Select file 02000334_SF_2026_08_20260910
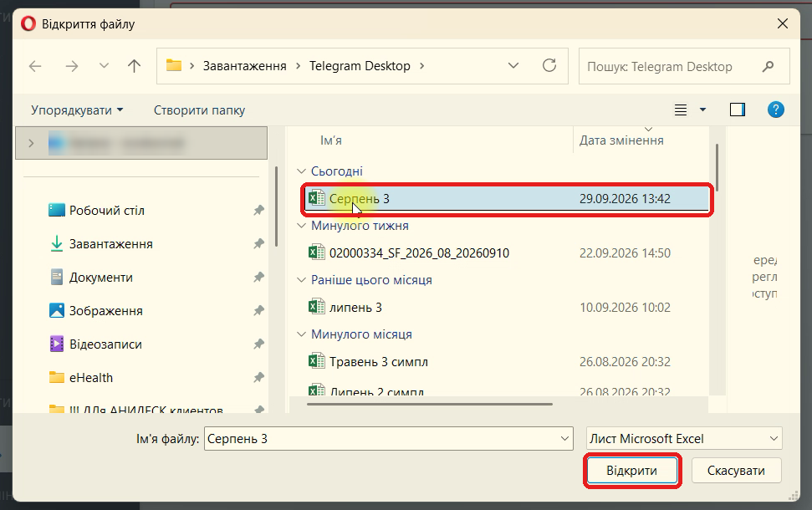The image size is (812, 510). [x=507, y=253]
